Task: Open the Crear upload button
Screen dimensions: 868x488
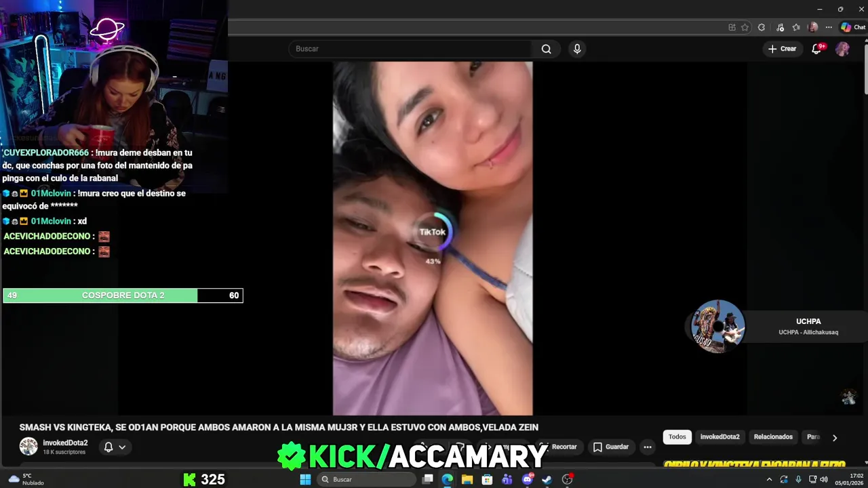Action: (782, 49)
